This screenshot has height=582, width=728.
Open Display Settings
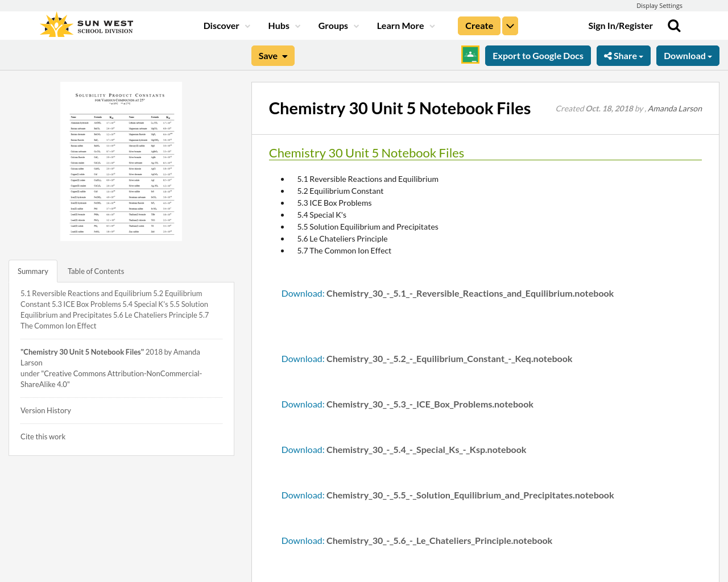(x=659, y=6)
